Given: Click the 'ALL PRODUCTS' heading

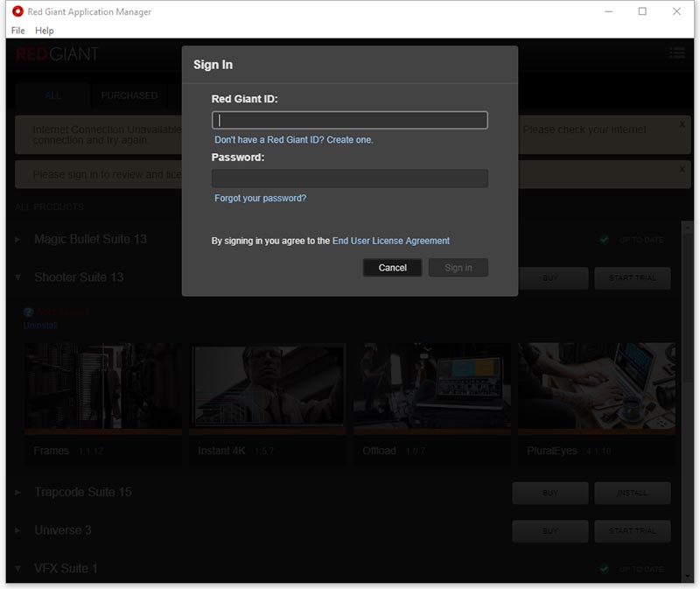Looking at the screenshot, I should [x=49, y=207].
